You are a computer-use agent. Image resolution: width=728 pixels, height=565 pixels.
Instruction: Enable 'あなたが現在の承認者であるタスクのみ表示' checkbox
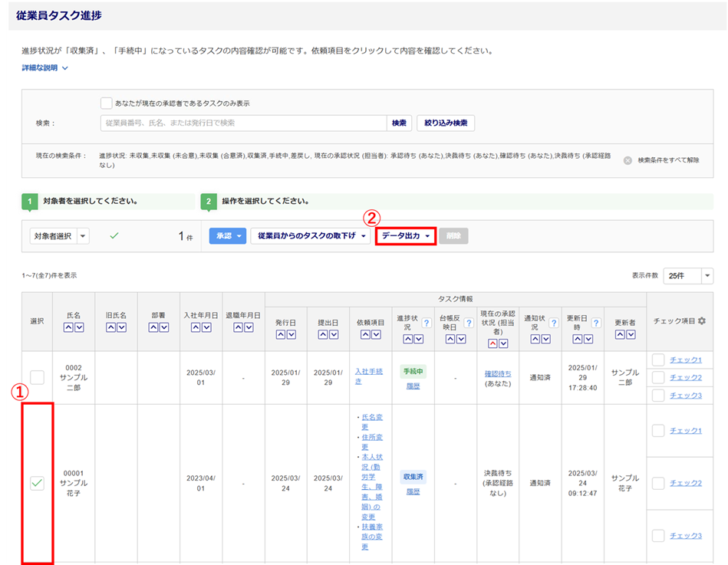[x=107, y=103]
